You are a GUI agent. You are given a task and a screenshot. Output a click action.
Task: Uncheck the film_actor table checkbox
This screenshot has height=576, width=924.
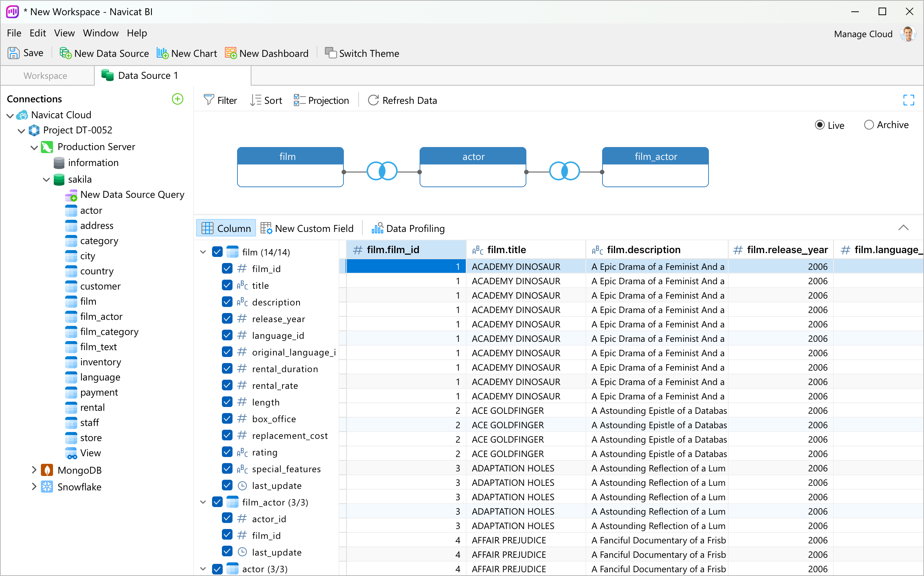[x=217, y=502]
